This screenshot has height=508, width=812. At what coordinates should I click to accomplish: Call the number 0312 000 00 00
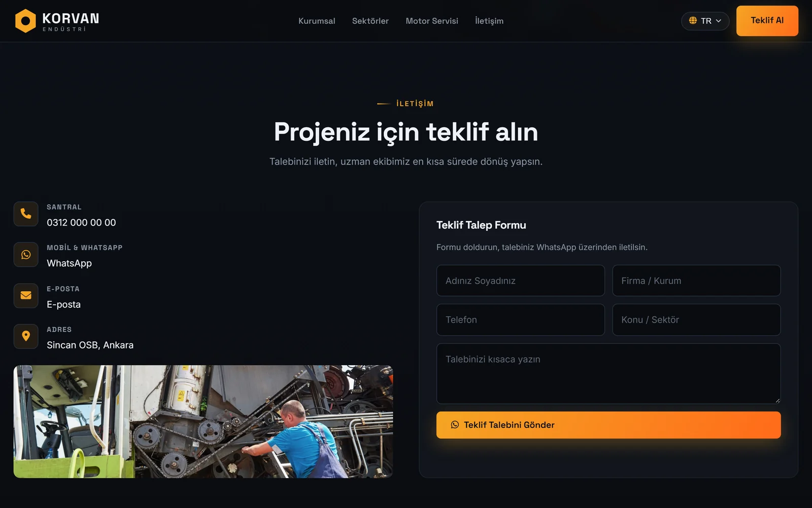(x=81, y=223)
